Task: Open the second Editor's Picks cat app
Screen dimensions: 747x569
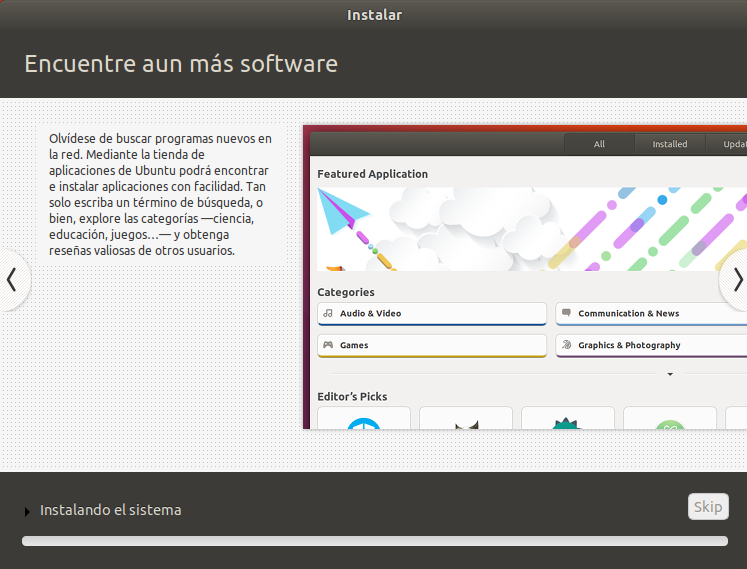Action: [466, 418]
